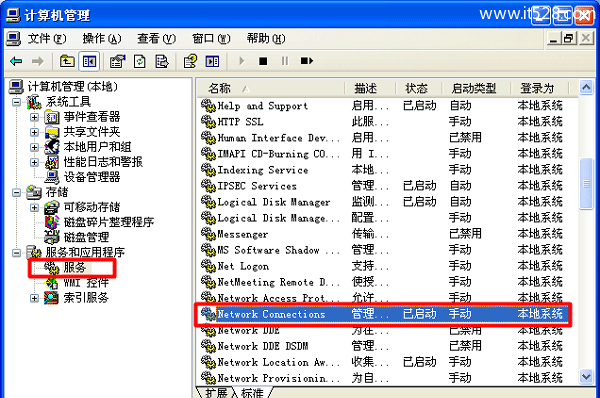Viewport: 600px width, 398px height.
Task: Click the console icon left of 文件 menu
Action: [13, 39]
